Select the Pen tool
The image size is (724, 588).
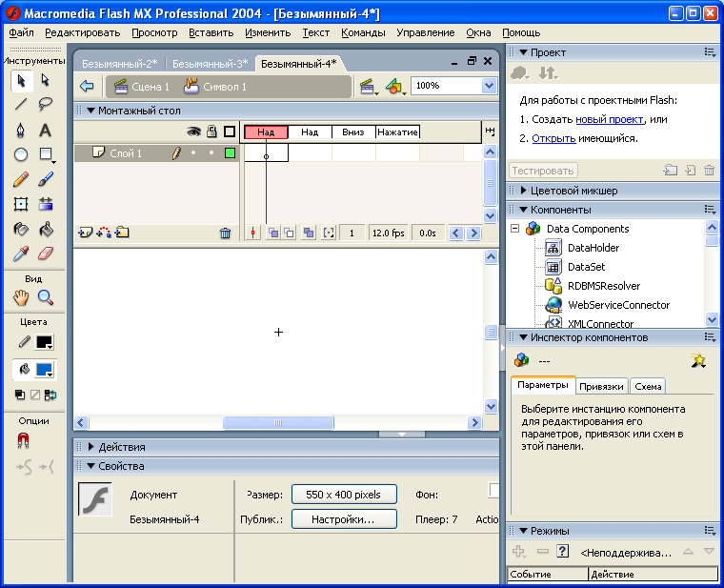click(x=21, y=131)
